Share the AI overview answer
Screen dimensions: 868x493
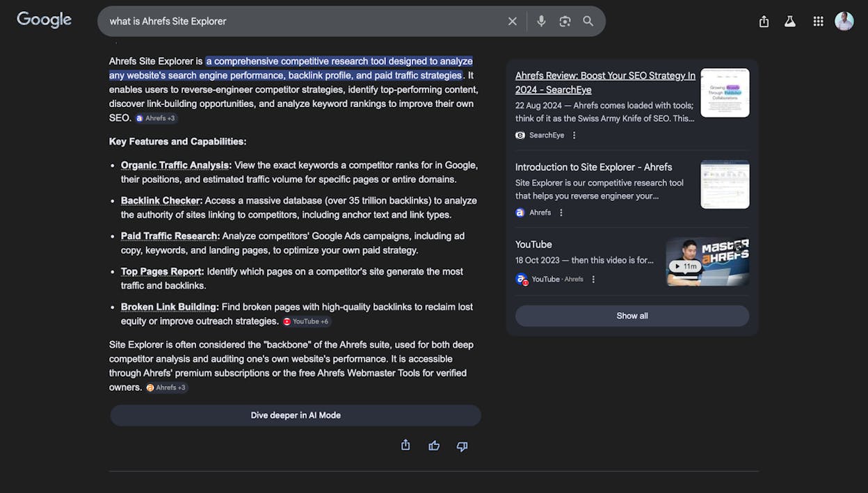tap(405, 445)
